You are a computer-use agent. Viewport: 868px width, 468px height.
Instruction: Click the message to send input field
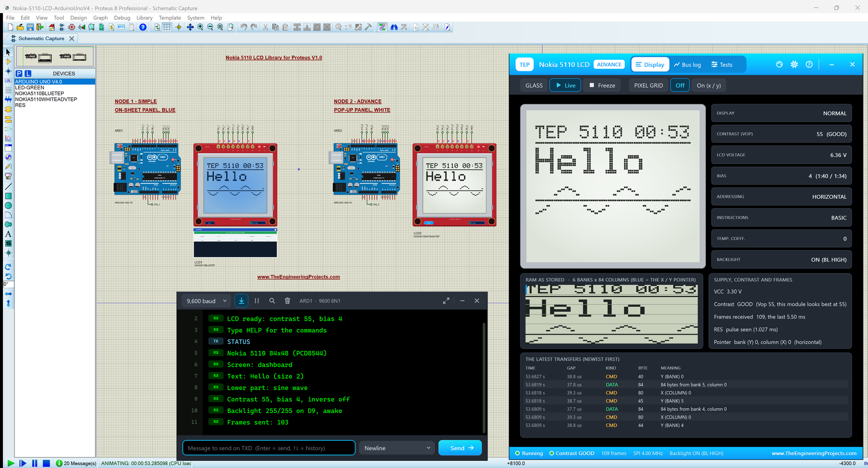[x=269, y=448]
